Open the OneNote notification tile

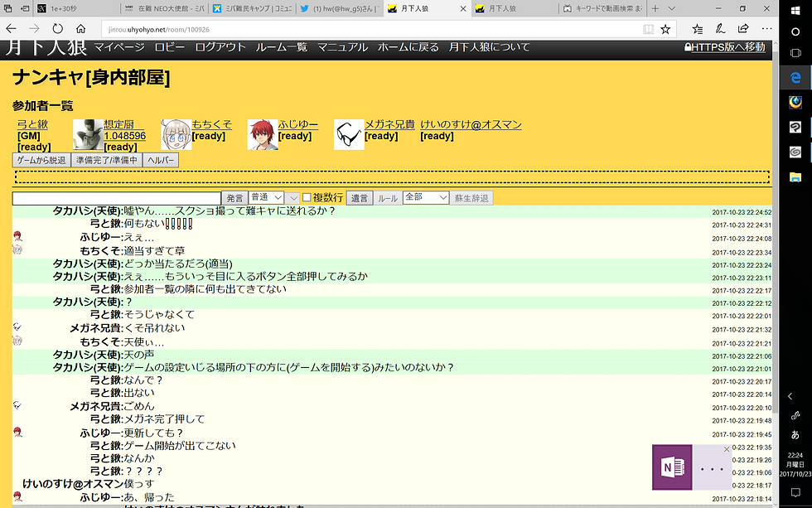pos(672,467)
